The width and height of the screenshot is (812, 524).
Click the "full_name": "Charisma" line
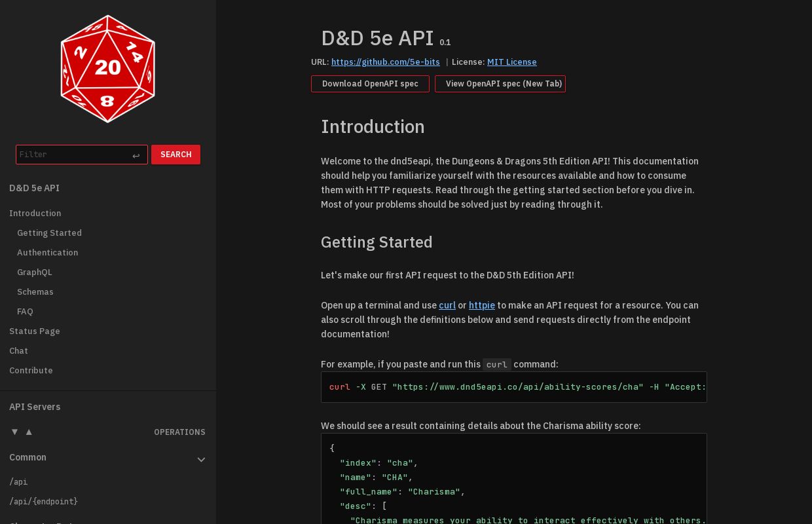pos(403,492)
